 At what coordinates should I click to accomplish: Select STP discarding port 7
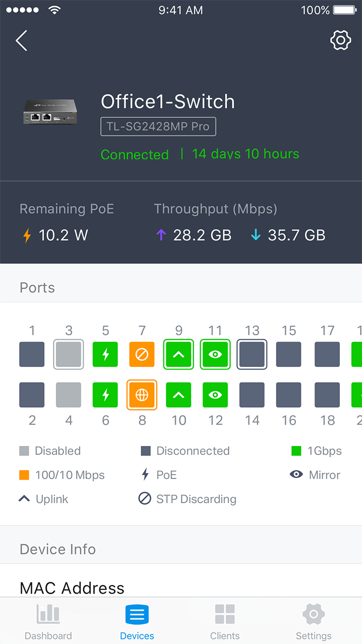[x=142, y=354]
